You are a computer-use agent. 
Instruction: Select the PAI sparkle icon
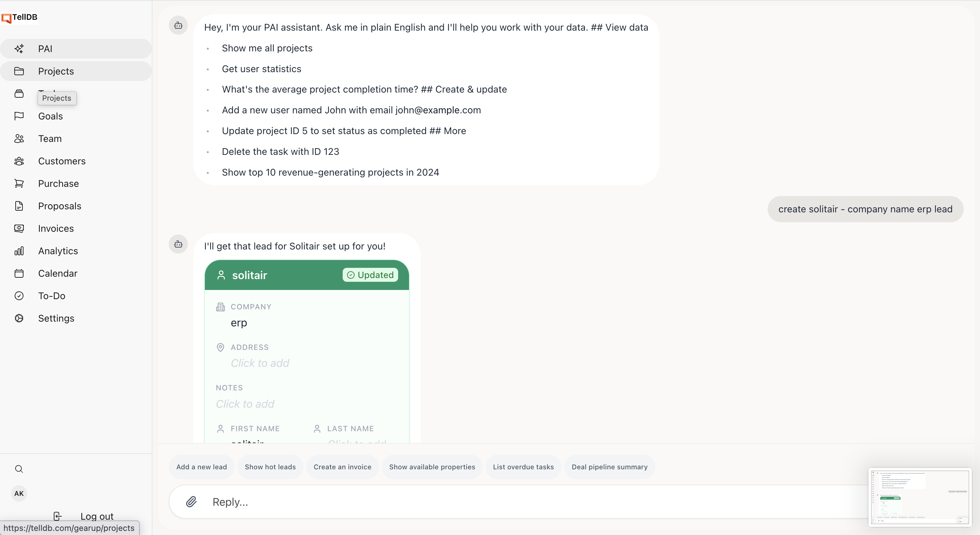(19, 48)
